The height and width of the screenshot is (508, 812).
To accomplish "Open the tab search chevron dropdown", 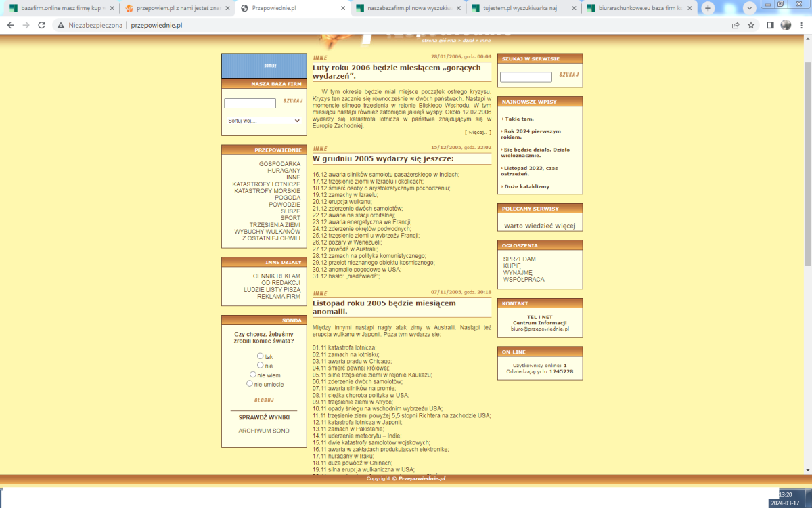I will pyautogui.click(x=750, y=8).
